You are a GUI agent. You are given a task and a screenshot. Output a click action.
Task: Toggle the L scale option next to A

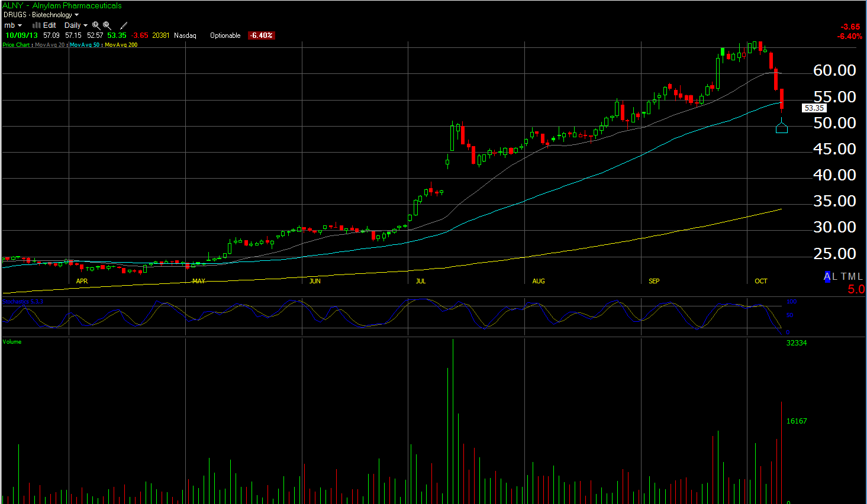tap(834, 276)
